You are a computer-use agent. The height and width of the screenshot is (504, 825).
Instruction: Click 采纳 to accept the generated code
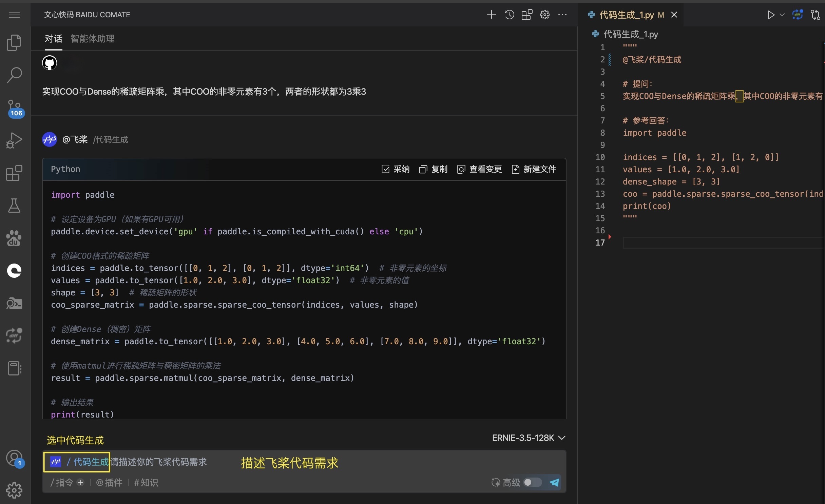396,169
